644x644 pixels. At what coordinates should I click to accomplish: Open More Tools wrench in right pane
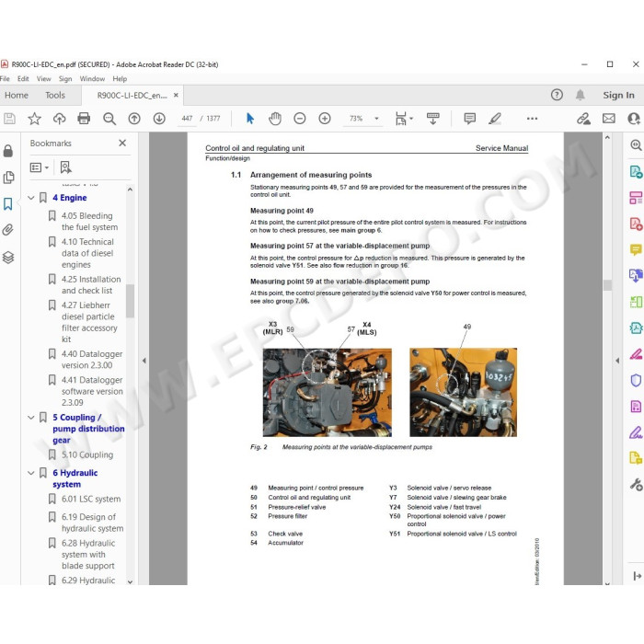point(636,485)
